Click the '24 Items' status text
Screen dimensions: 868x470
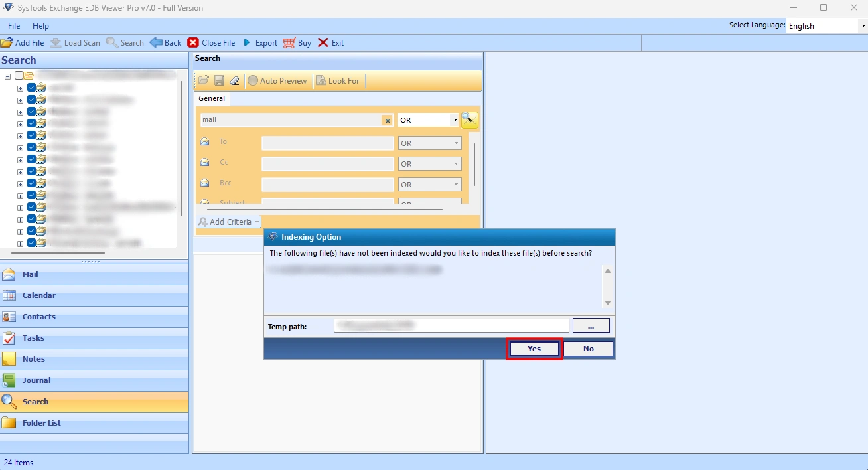(19, 463)
